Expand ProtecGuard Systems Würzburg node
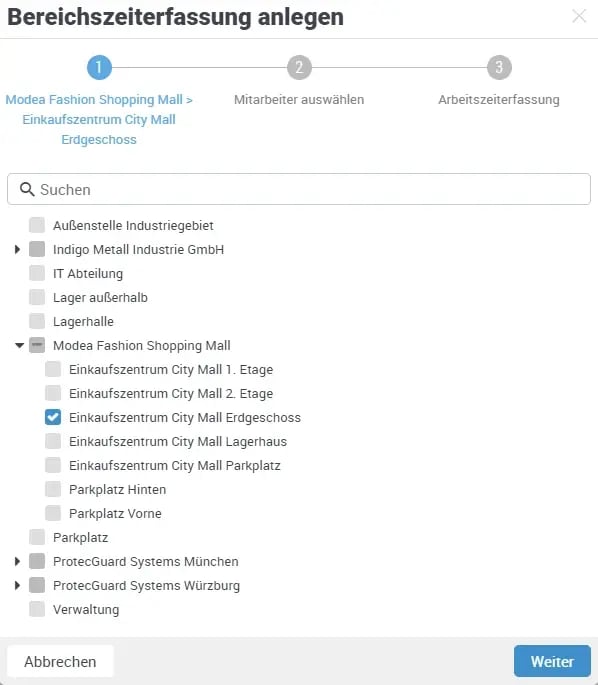 pyautogui.click(x=17, y=585)
